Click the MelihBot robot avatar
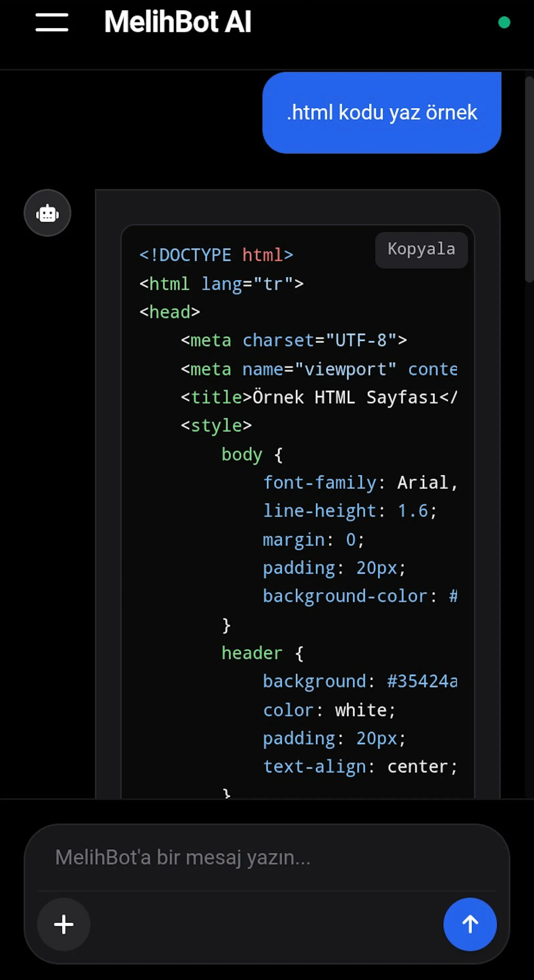534x980 pixels. [48, 213]
